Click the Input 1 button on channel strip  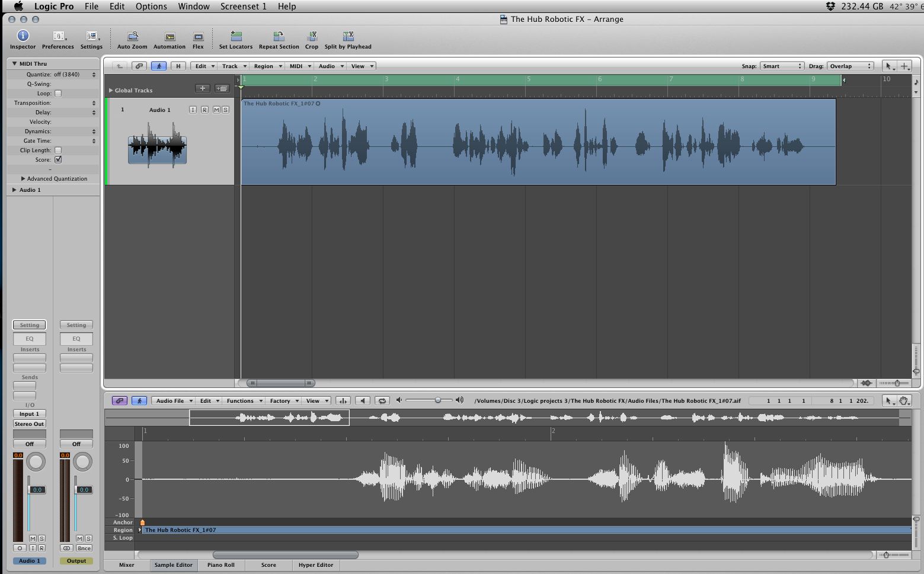tap(29, 414)
